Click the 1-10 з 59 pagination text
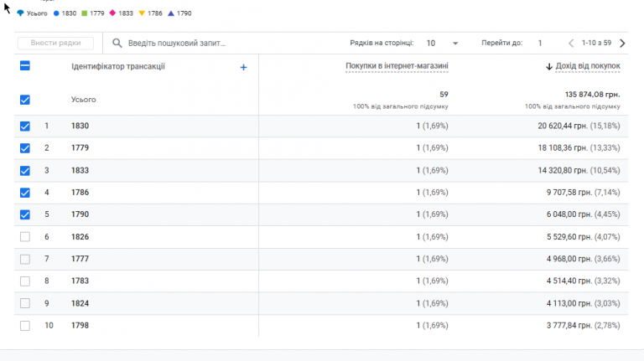The width and height of the screenshot is (644, 361). point(596,43)
